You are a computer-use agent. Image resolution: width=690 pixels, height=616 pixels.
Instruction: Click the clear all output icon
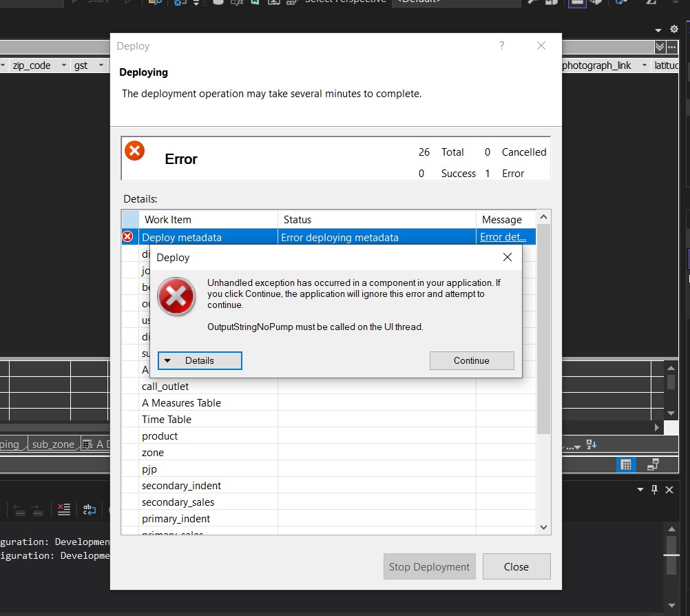[x=64, y=509]
